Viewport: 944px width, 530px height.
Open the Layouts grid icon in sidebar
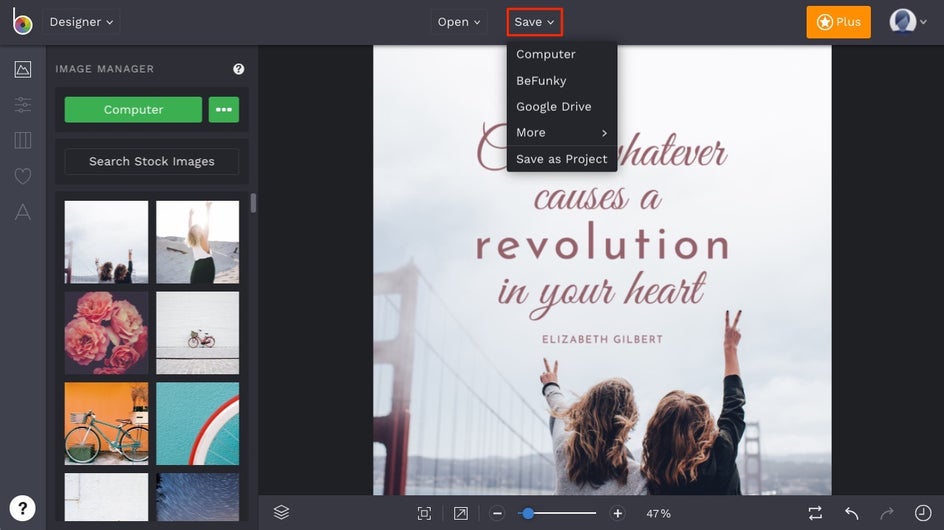[22, 140]
